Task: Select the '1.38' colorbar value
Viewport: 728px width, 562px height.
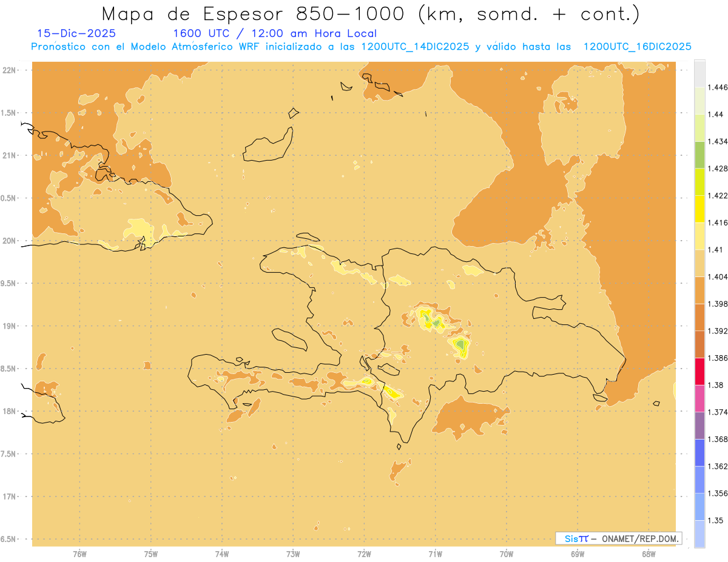Action: pyautogui.click(x=715, y=385)
